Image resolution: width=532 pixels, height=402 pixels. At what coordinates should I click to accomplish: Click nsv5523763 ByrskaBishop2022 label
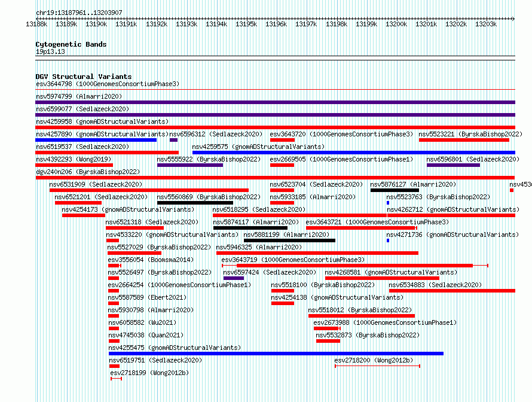coord(438,197)
